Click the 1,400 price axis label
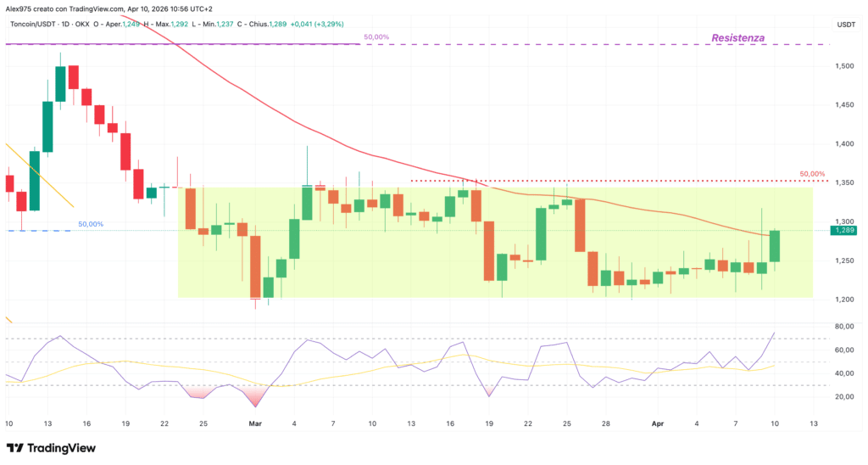This screenshot has width=868, height=465. (x=844, y=144)
